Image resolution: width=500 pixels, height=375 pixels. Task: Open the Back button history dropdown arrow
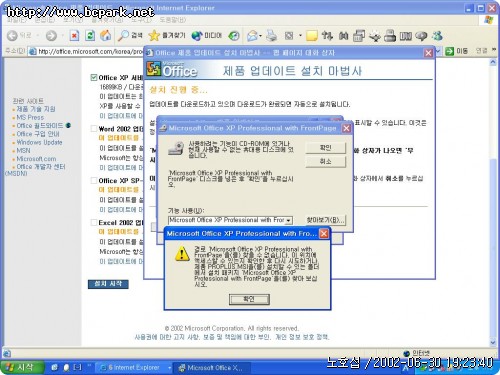pyautogui.click(x=38, y=36)
